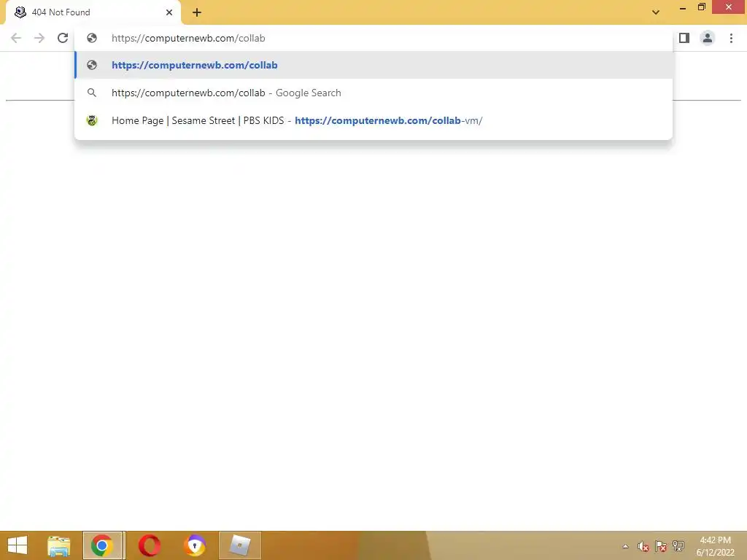The image size is (747, 560).
Task: Open the clock showing 4:42 PM
Action: point(715,546)
